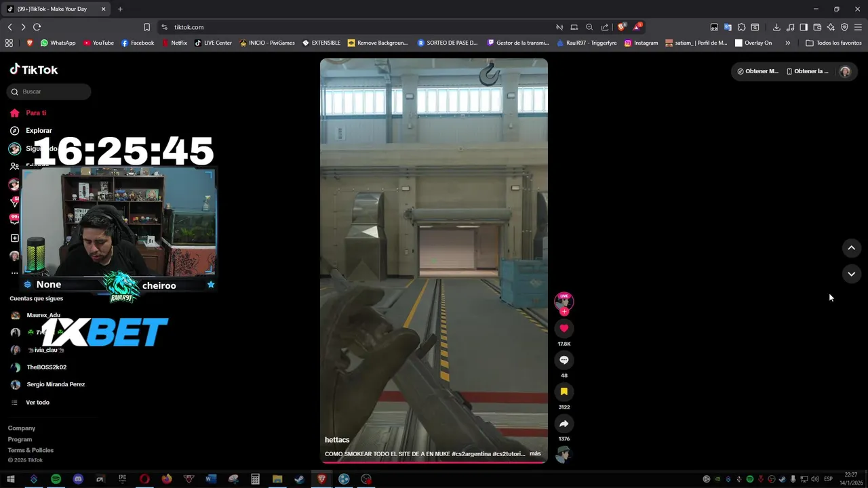Open the system tray volume icon
This screenshot has width=868, height=488.
point(815,479)
